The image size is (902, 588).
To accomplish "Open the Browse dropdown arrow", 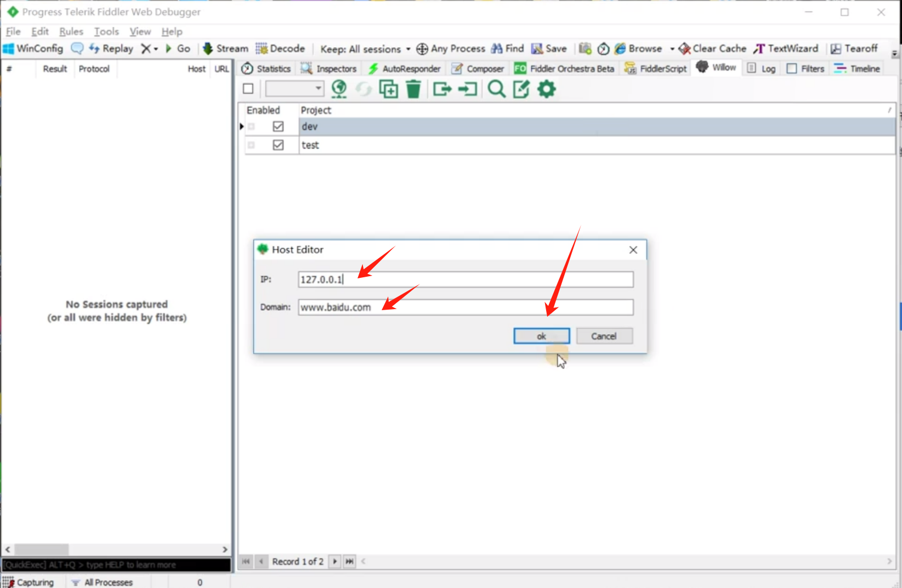I will point(672,49).
